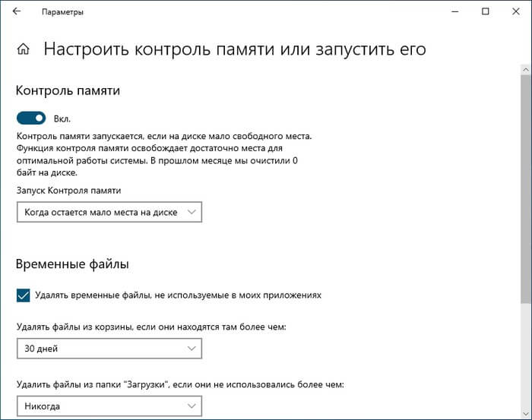532x420 pixels.
Task: Close the Параметры window
Action: click(515, 12)
